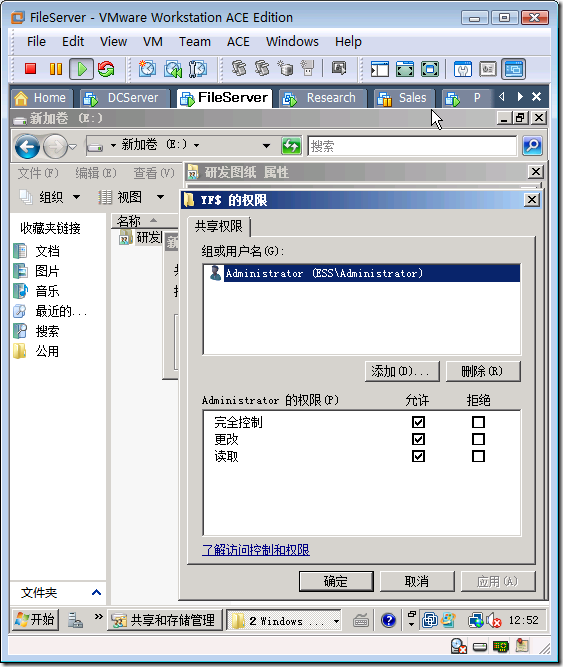Expand quick launch chevron in taskbar
This screenshot has height=667, width=563.
click(x=99, y=616)
